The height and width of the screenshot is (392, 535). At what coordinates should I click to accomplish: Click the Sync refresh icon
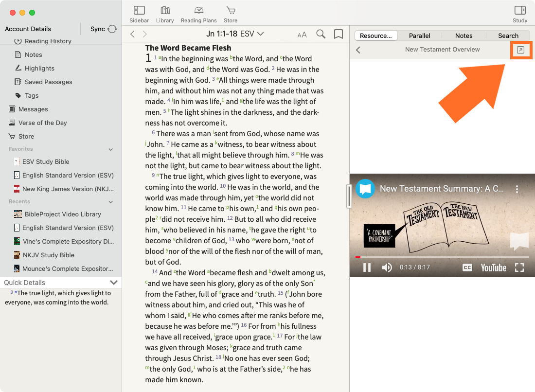112,29
